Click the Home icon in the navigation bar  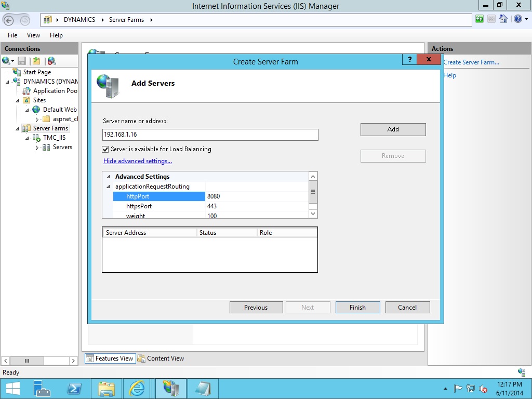click(x=502, y=19)
